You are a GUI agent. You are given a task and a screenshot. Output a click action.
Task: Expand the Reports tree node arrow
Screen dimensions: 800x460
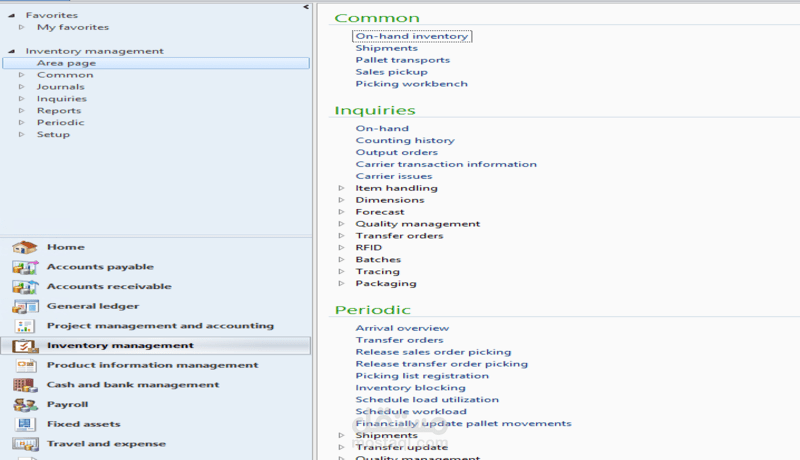tap(21, 111)
